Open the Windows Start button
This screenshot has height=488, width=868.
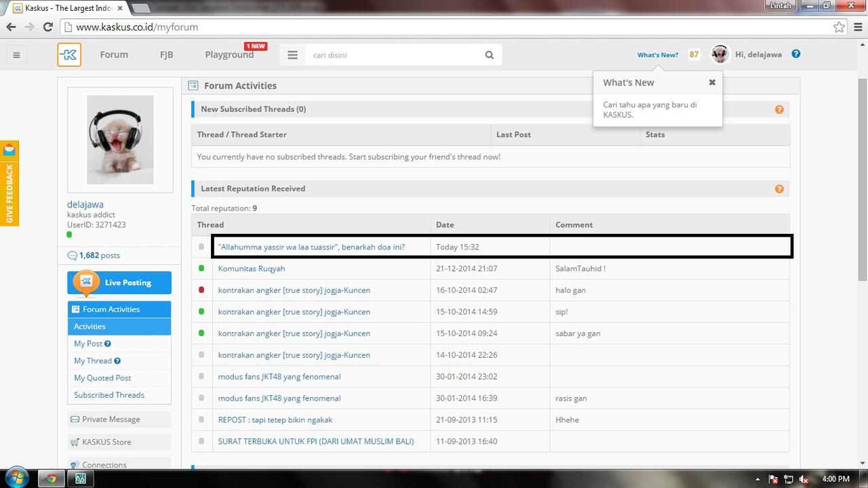(x=16, y=479)
